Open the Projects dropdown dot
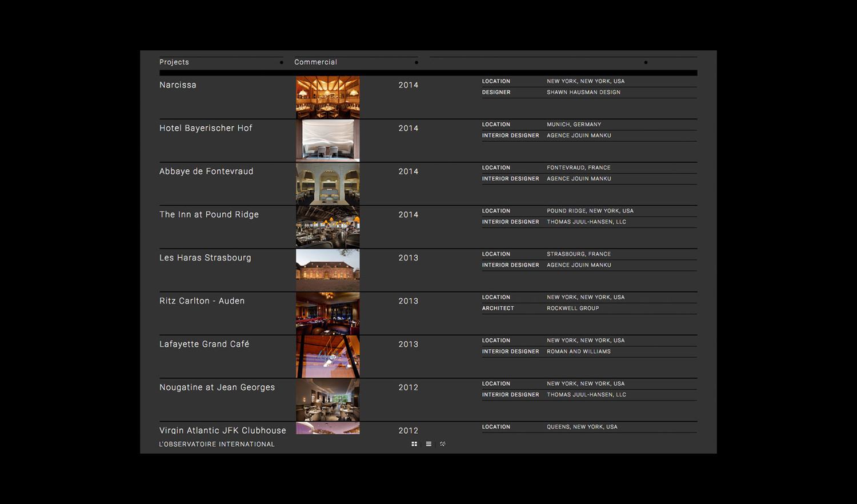Viewport: 857px width, 504px height. [x=282, y=62]
